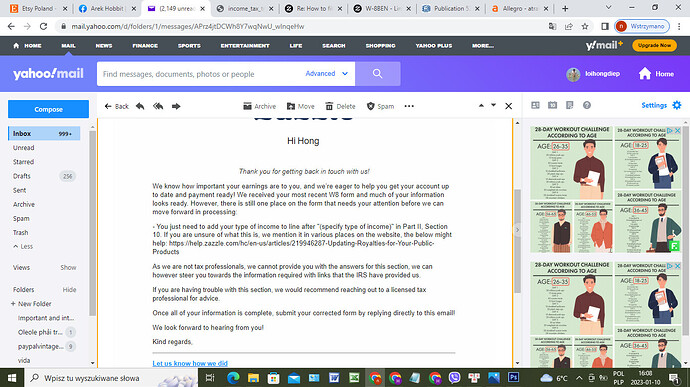Switch to the Etsy Poland browser tab
Viewport: 690px width, 387px height.
[x=39, y=8]
